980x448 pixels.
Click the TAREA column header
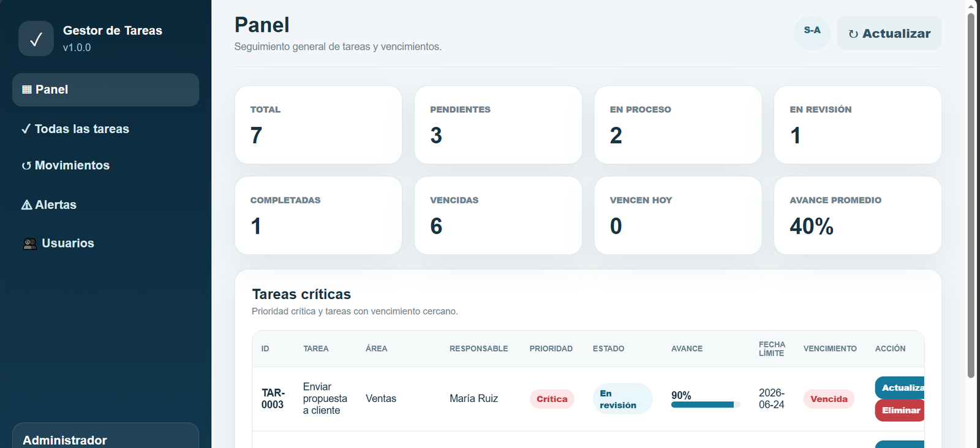(316, 349)
